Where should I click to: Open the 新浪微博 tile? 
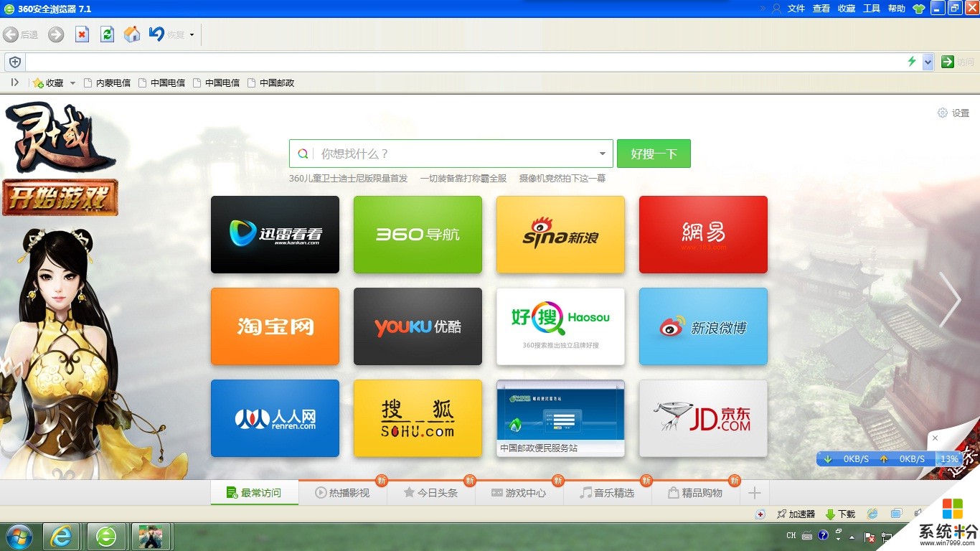coord(703,326)
